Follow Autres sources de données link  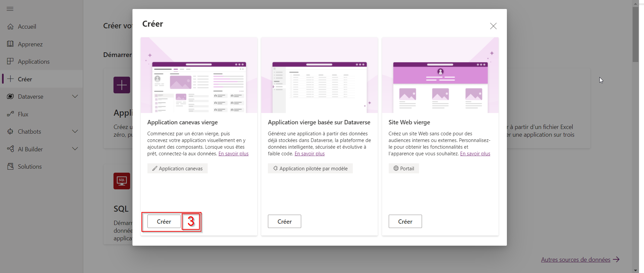click(x=575, y=260)
